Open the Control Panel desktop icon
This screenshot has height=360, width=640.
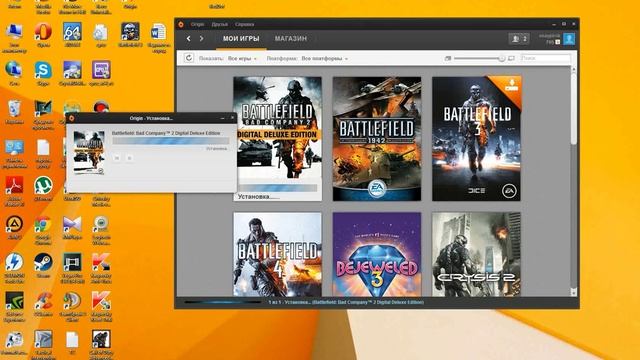click(14, 147)
